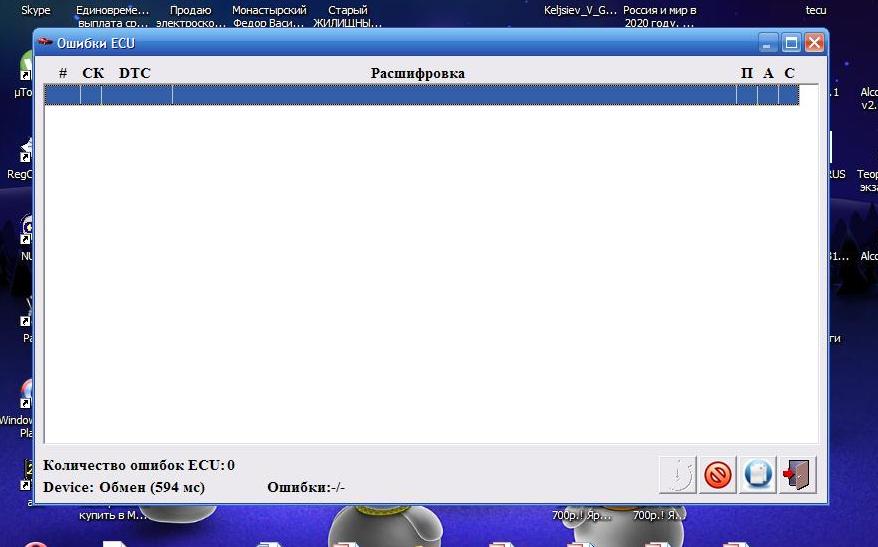This screenshot has width=878, height=547.
Task: Click the red car icon in title bar
Action: (46, 44)
